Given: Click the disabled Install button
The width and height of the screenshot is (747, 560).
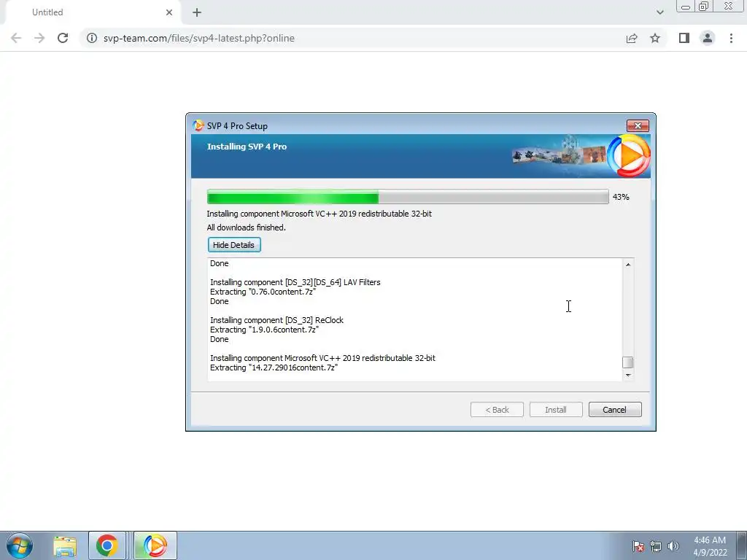Looking at the screenshot, I should [555, 410].
